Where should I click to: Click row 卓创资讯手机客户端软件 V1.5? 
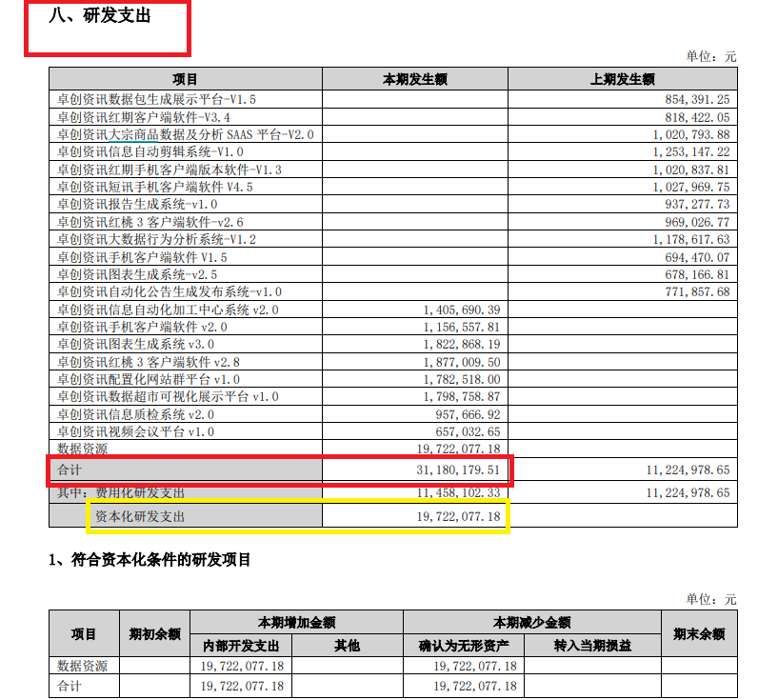393,257
